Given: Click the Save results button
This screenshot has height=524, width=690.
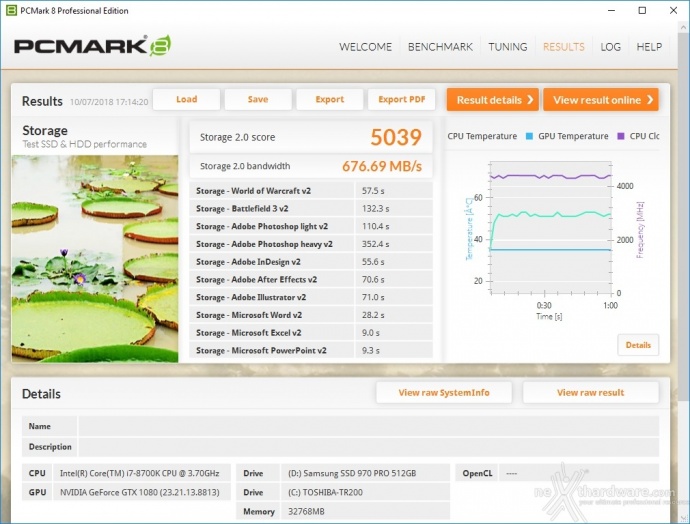Looking at the screenshot, I should click(x=258, y=99).
